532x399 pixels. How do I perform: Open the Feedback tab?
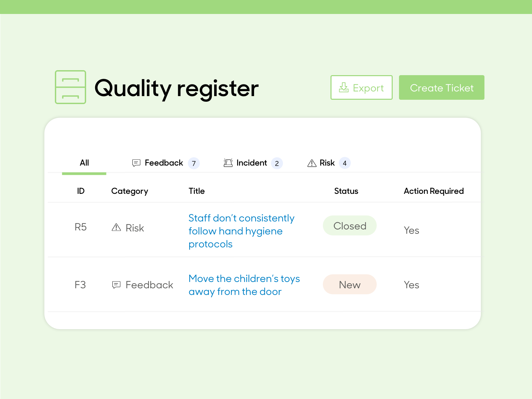point(164,163)
